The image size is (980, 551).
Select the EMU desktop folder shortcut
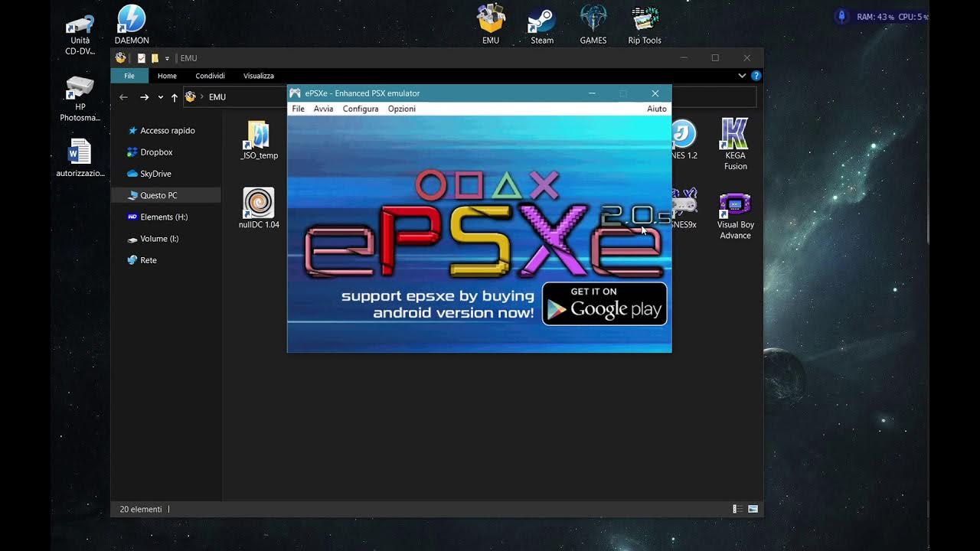[491, 24]
